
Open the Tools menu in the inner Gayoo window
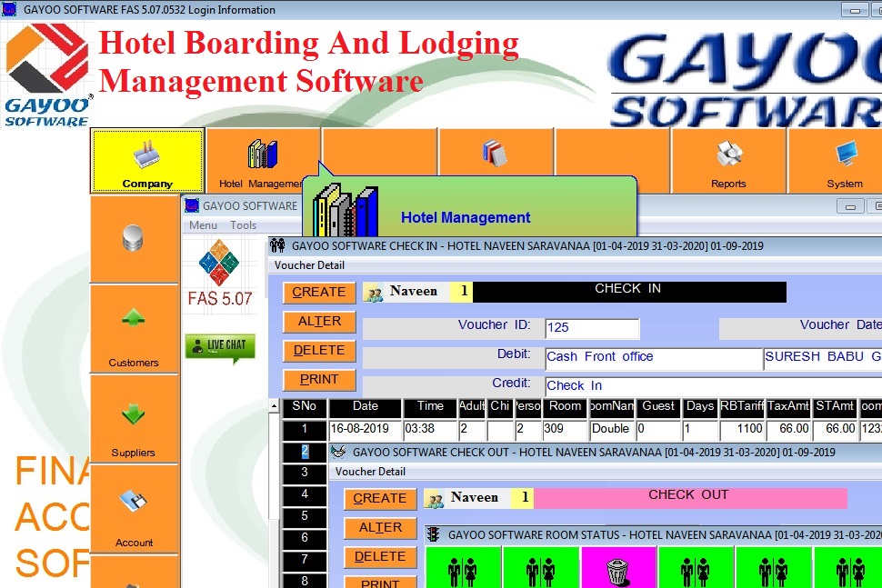coord(243,224)
